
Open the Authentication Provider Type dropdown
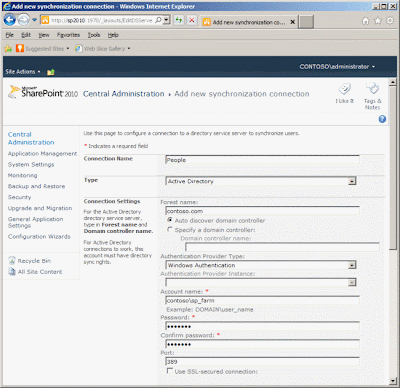click(261, 265)
